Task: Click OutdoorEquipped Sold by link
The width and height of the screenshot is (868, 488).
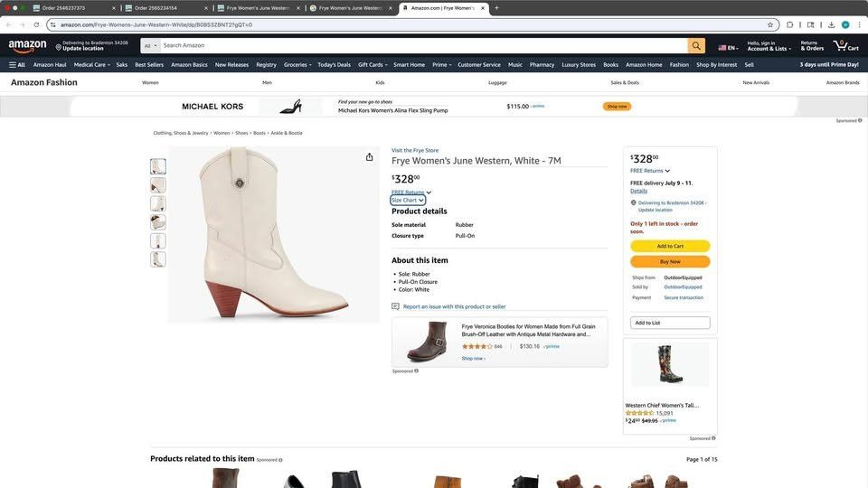Action: coord(683,287)
